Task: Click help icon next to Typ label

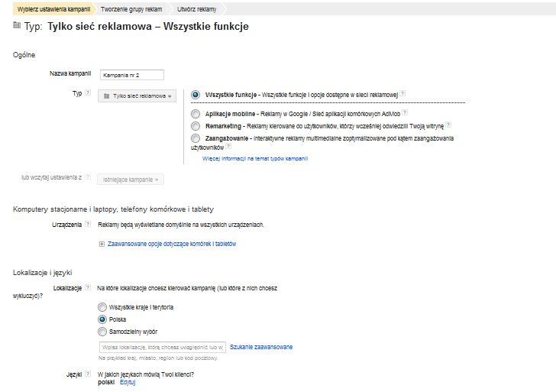Action: pos(88,93)
